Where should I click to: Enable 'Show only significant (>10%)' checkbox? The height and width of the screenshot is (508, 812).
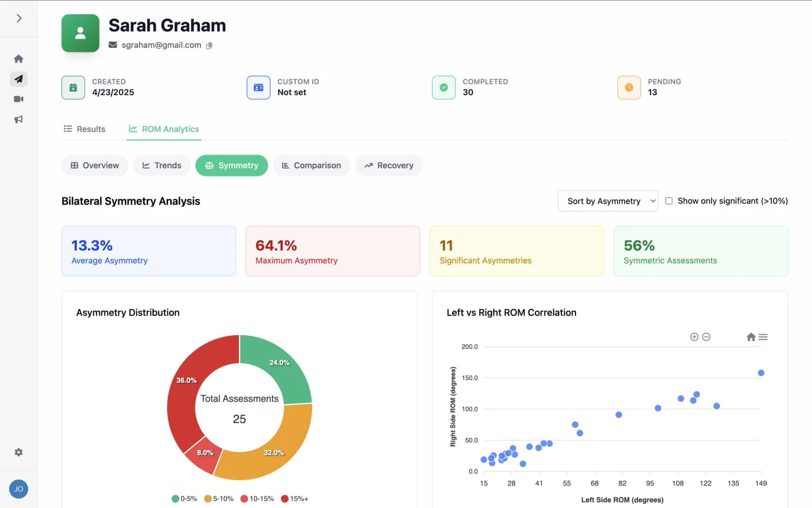click(669, 201)
